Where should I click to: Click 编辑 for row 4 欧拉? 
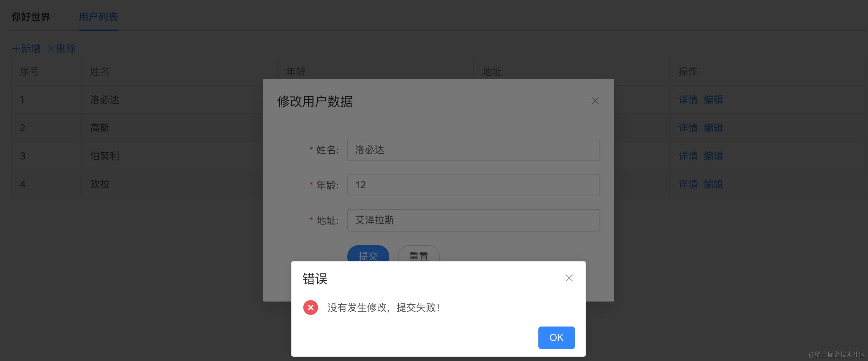point(713,184)
